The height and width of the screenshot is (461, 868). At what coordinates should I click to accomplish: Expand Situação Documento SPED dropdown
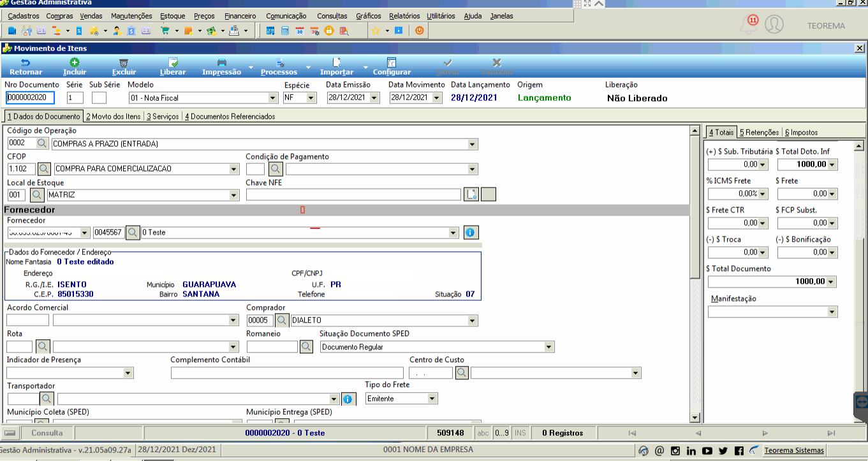(549, 347)
